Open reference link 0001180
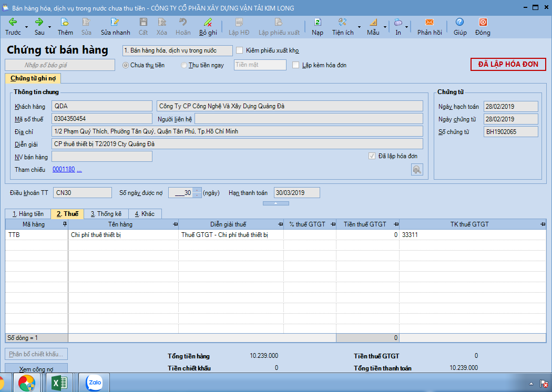The height and width of the screenshot is (392, 552). (64, 169)
